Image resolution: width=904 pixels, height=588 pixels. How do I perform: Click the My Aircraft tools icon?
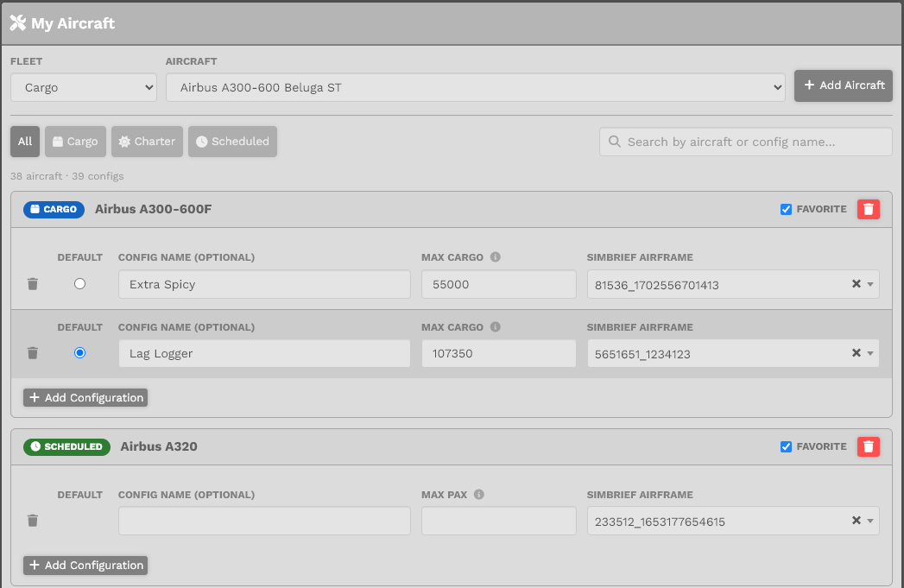[18, 23]
